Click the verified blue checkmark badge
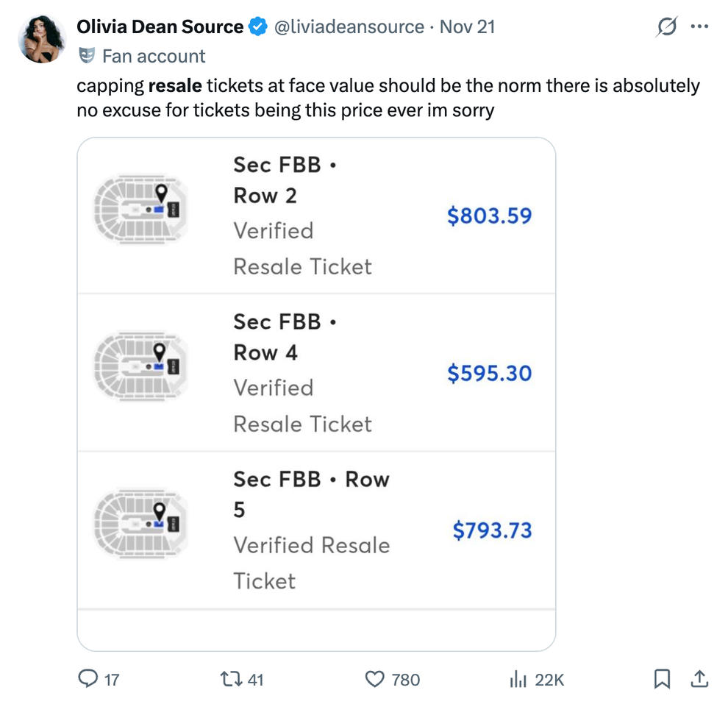Image resolution: width=728 pixels, height=704 pixels. tap(257, 26)
